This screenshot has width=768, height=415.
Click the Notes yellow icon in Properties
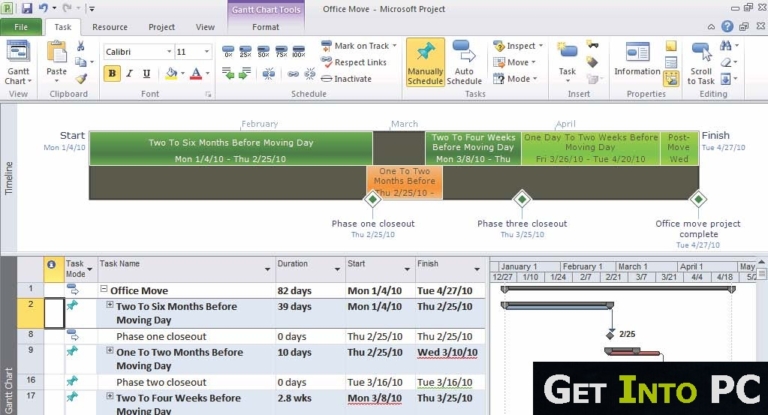pyautogui.click(x=671, y=46)
